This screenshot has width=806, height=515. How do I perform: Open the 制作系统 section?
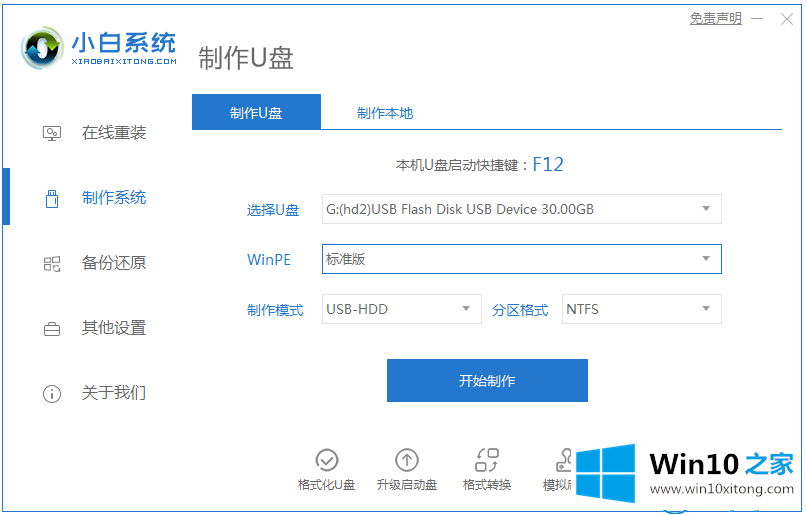[x=114, y=198]
